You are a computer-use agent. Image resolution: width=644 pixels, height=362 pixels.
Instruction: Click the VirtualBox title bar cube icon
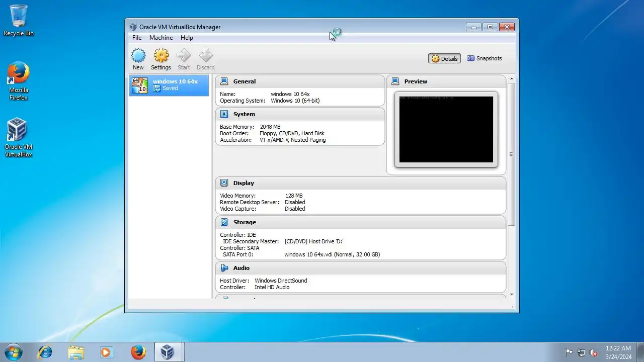pos(133,27)
